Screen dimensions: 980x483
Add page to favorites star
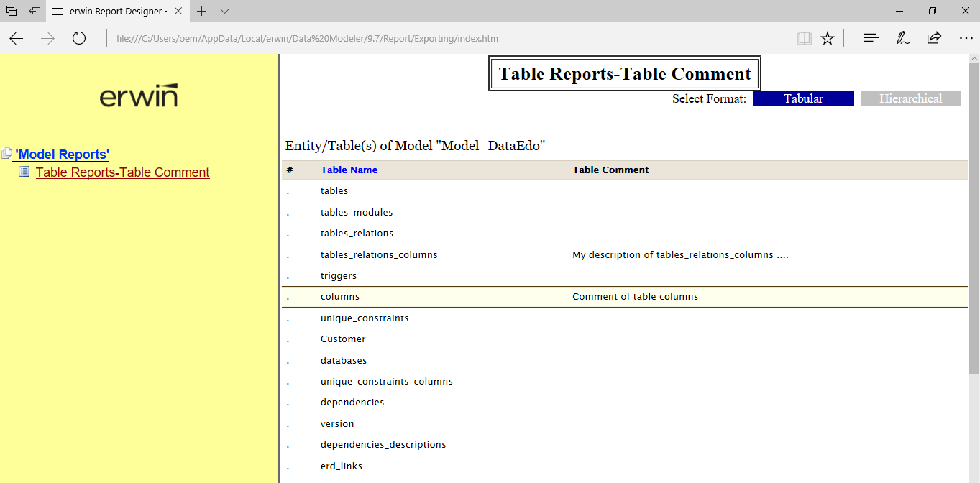[828, 39]
